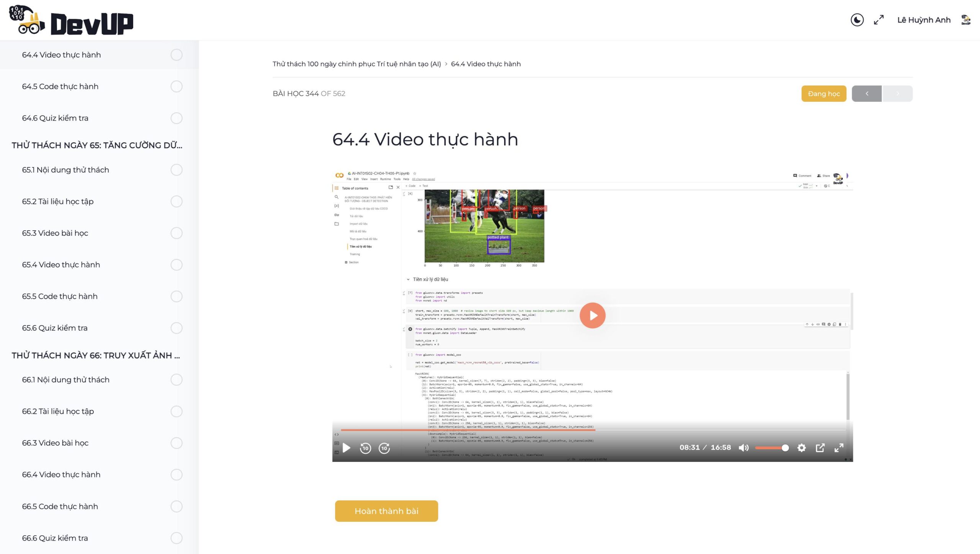Click the small play icon in control bar
This screenshot has height=554, width=980.
coord(346,448)
